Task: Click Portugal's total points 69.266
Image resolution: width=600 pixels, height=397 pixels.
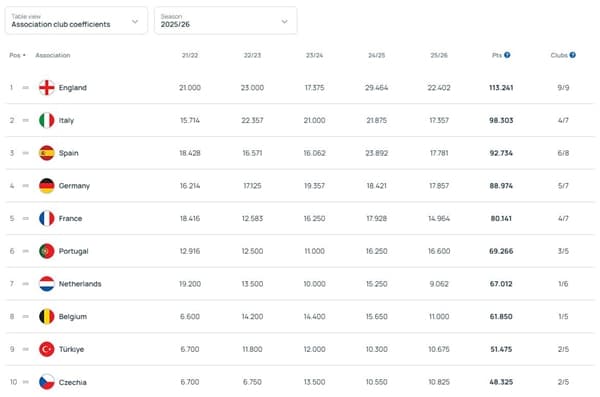Action: 501,251
